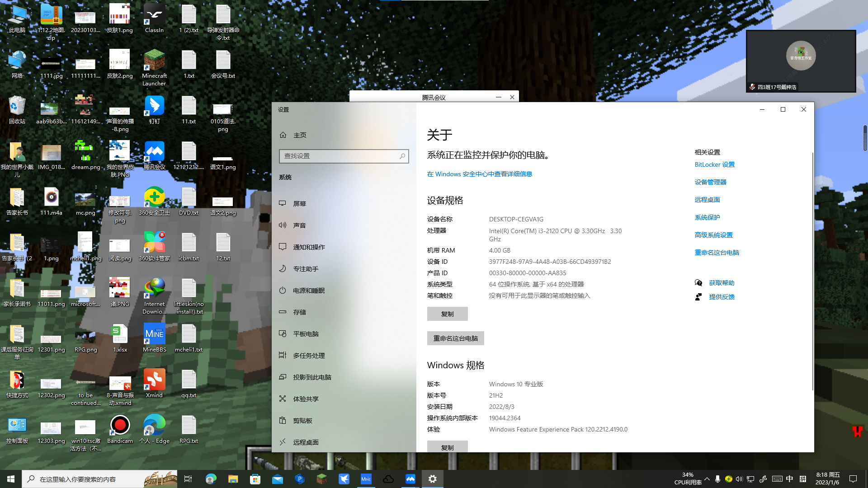Open DingTalk (钉钉) desktop icon
The image size is (868, 488).
[154, 110]
